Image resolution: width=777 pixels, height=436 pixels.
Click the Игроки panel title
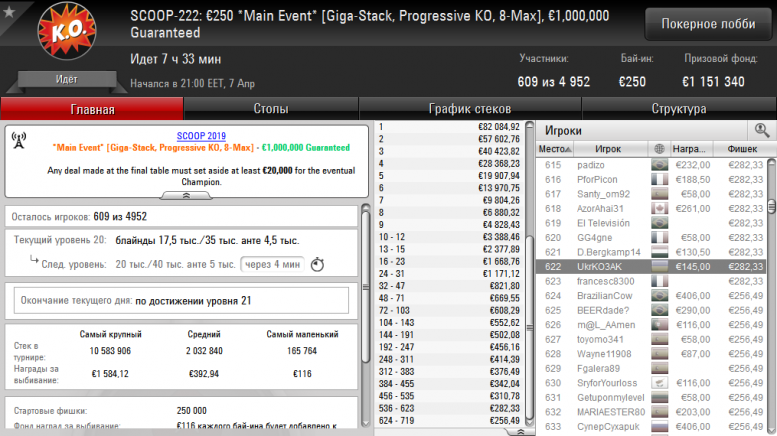[563, 131]
